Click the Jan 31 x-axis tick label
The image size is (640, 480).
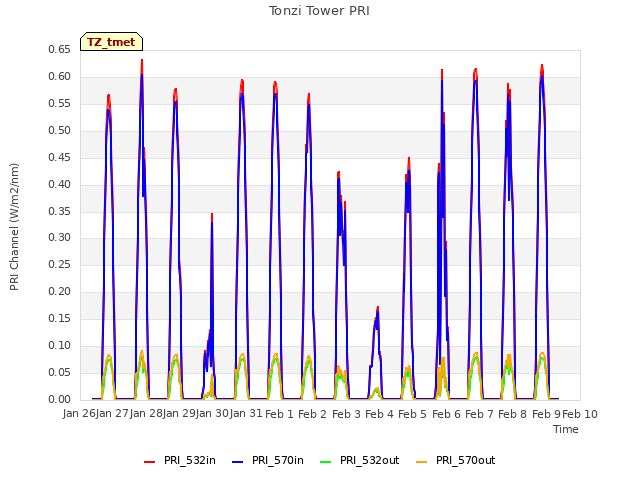pos(246,414)
